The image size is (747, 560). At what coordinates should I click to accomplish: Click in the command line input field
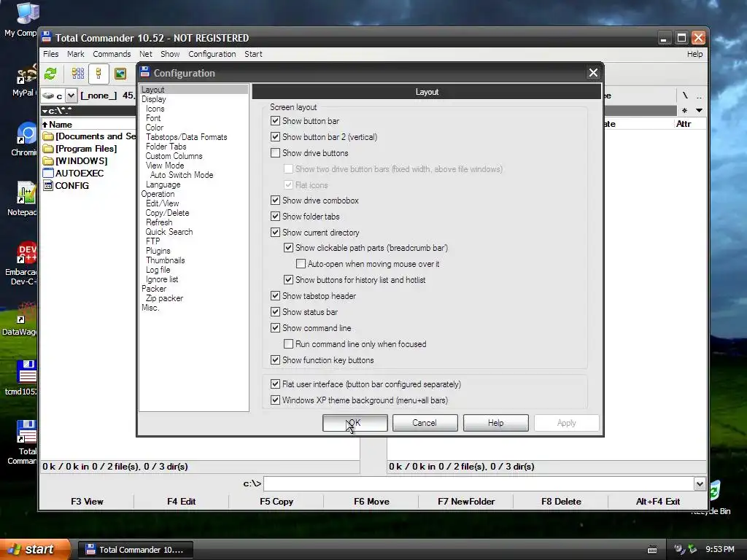coord(479,484)
